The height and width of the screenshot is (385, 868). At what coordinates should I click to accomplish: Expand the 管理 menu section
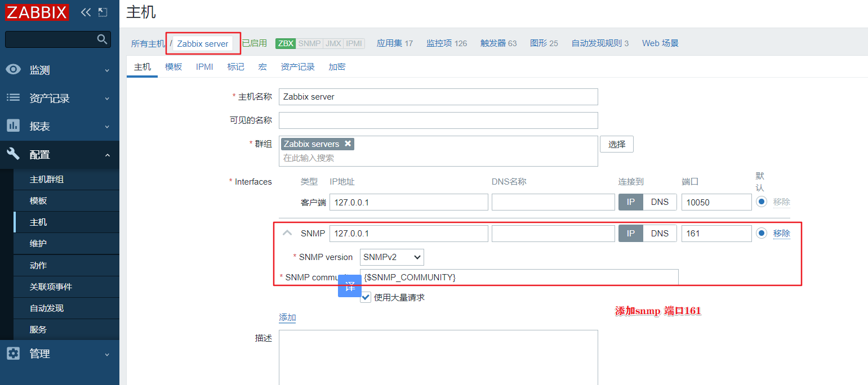pyautogui.click(x=106, y=354)
